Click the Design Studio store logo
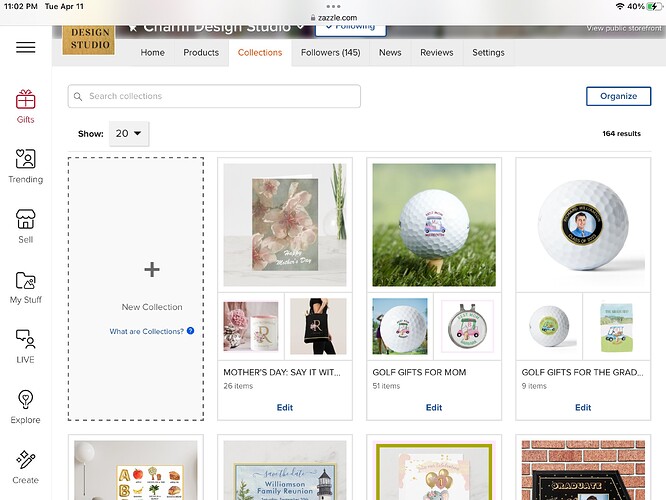666x500 pixels. point(88,40)
